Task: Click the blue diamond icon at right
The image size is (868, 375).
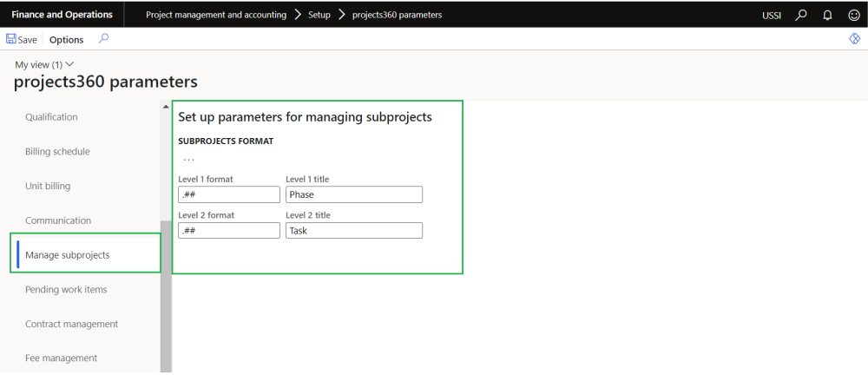Action: (x=854, y=40)
